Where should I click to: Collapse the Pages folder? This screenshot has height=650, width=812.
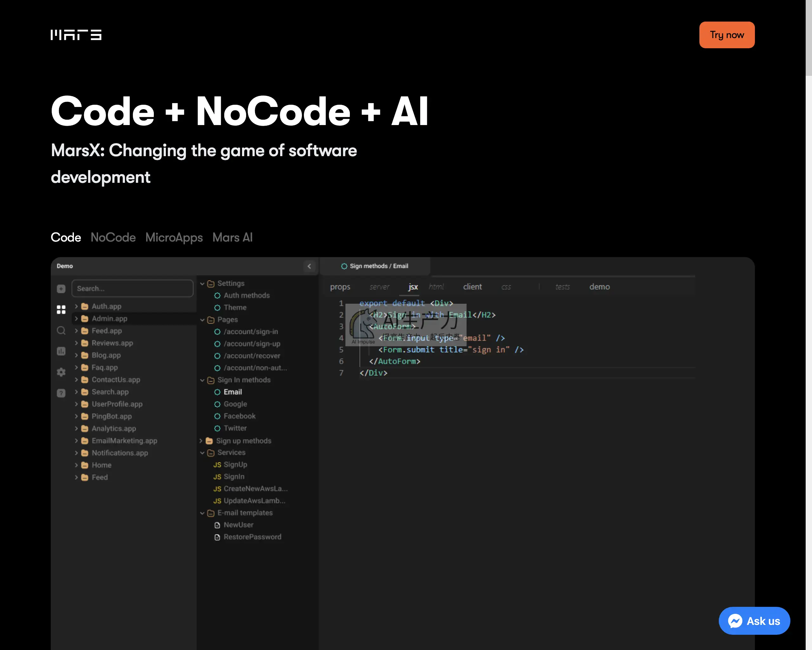202,320
